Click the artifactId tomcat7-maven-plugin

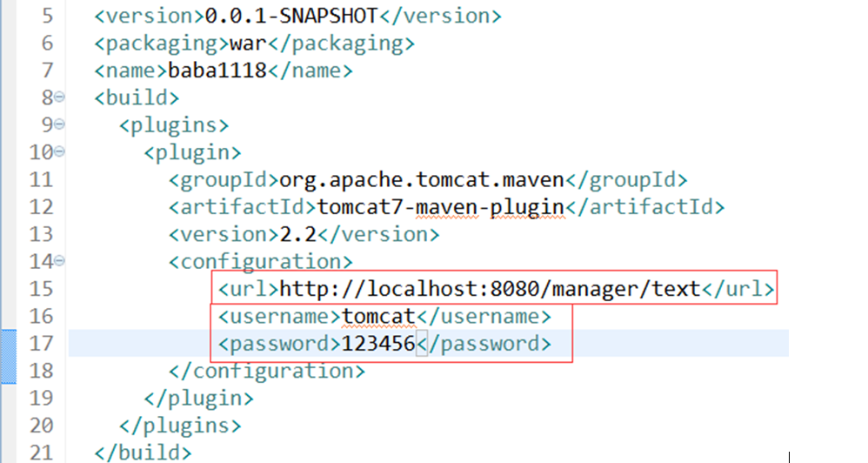click(x=440, y=206)
